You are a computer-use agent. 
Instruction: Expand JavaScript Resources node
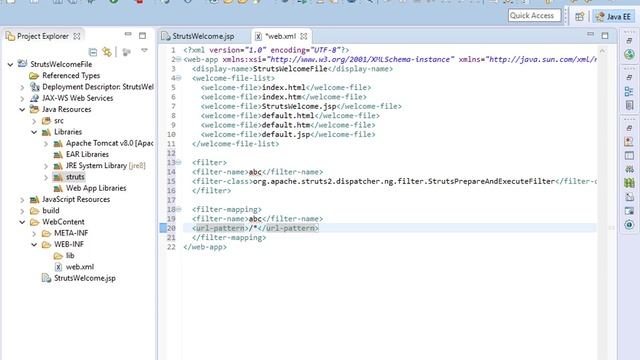[x=22, y=200]
